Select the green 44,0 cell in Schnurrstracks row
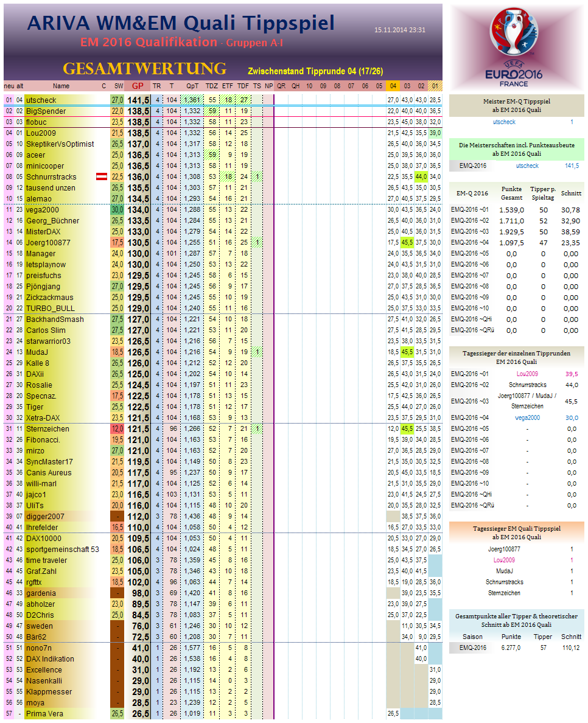 pyautogui.click(x=421, y=177)
